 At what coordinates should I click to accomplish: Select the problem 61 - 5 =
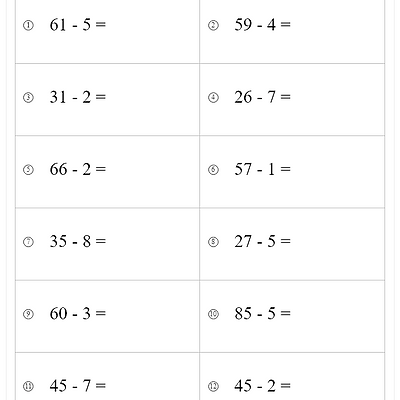click(78, 24)
